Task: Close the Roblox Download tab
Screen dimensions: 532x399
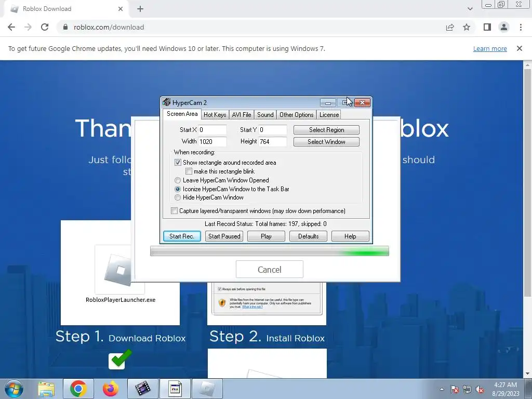Action: coord(121,9)
